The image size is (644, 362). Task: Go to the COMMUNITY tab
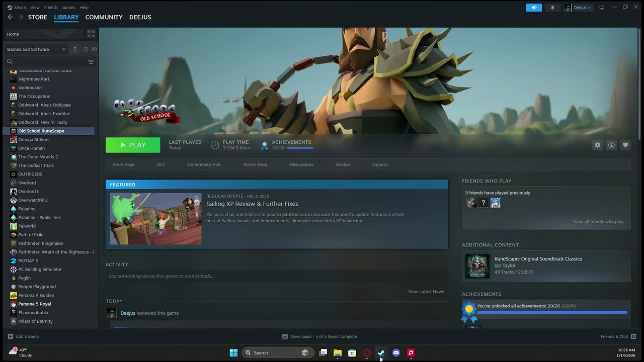[104, 17]
